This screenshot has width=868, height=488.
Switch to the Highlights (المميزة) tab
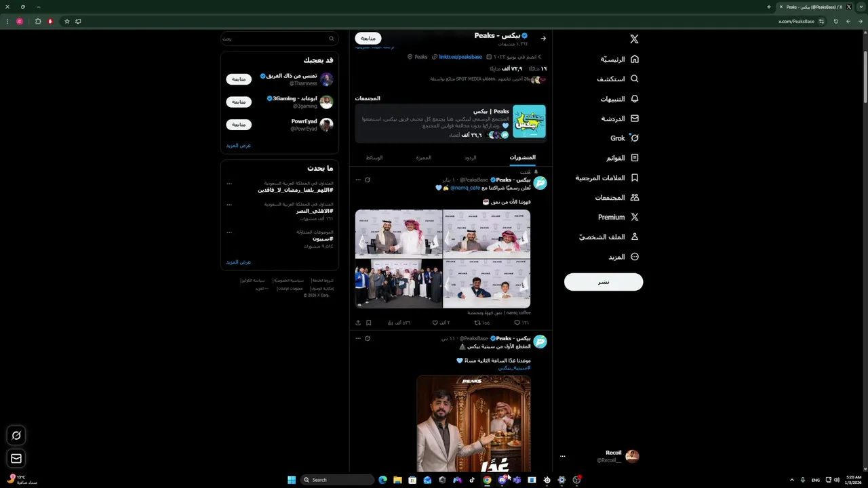coord(424,157)
